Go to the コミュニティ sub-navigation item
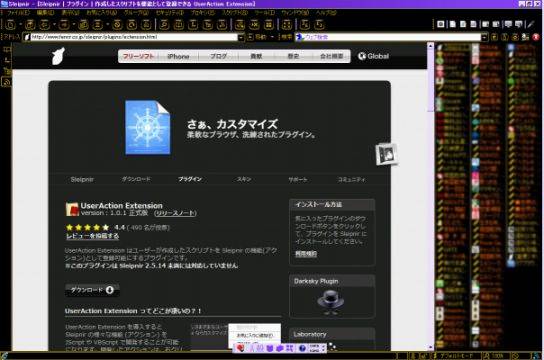Viewport: 544px width, 360px height. [351, 179]
